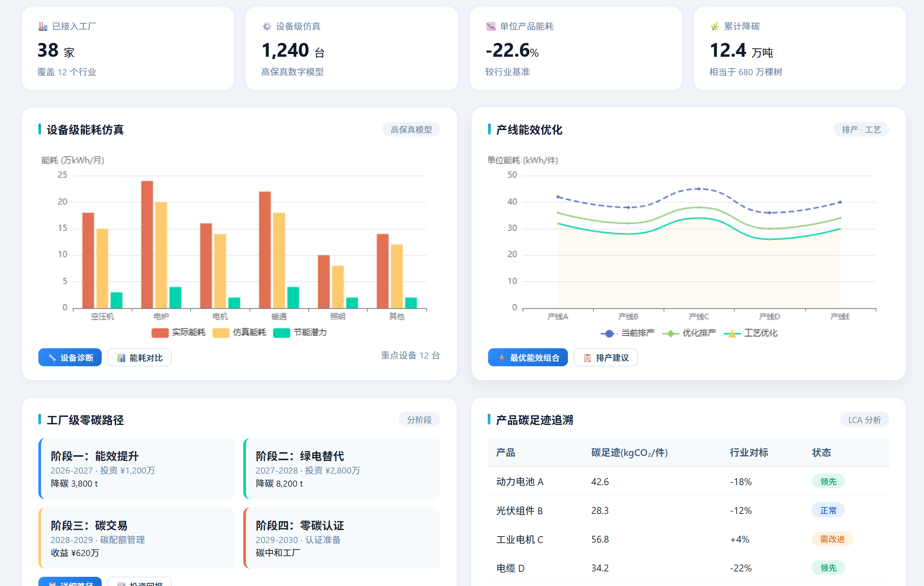Click the LCA 分析 tag
This screenshot has height=586, width=924.
(864, 420)
